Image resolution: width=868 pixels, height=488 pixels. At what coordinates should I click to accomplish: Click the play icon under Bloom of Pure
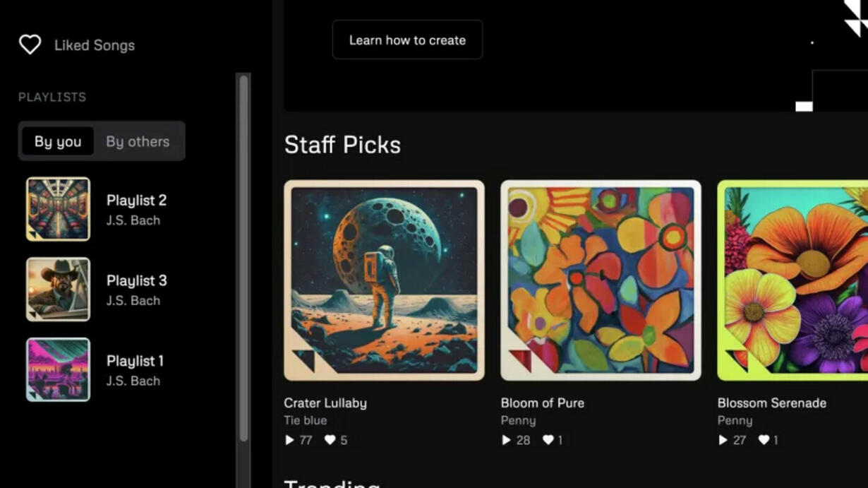pyautogui.click(x=506, y=440)
